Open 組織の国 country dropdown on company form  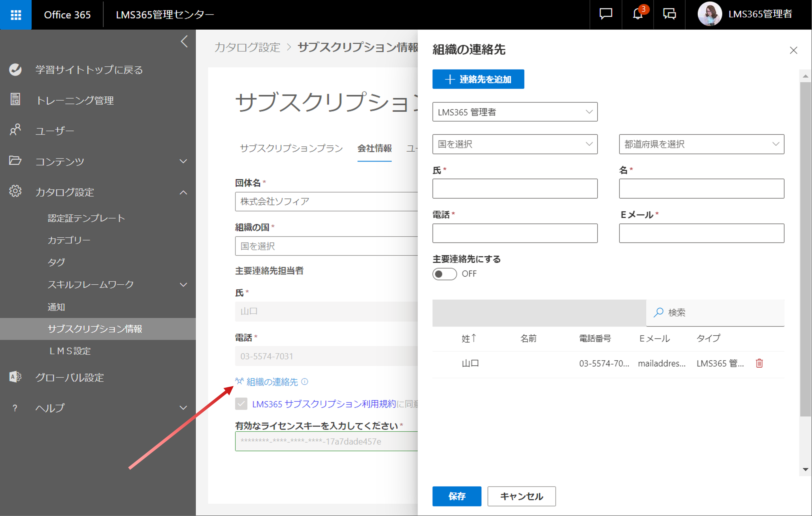326,246
